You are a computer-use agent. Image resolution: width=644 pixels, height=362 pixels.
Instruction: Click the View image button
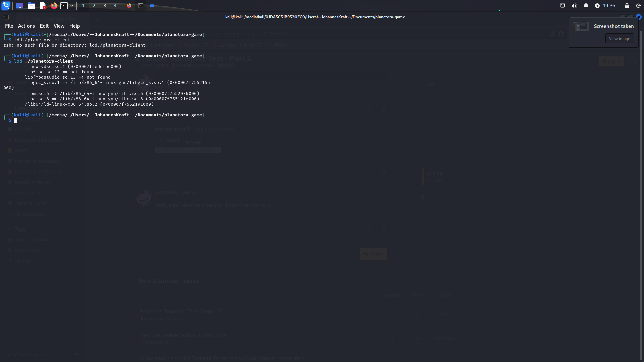pyautogui.click(x=619, y=38)
